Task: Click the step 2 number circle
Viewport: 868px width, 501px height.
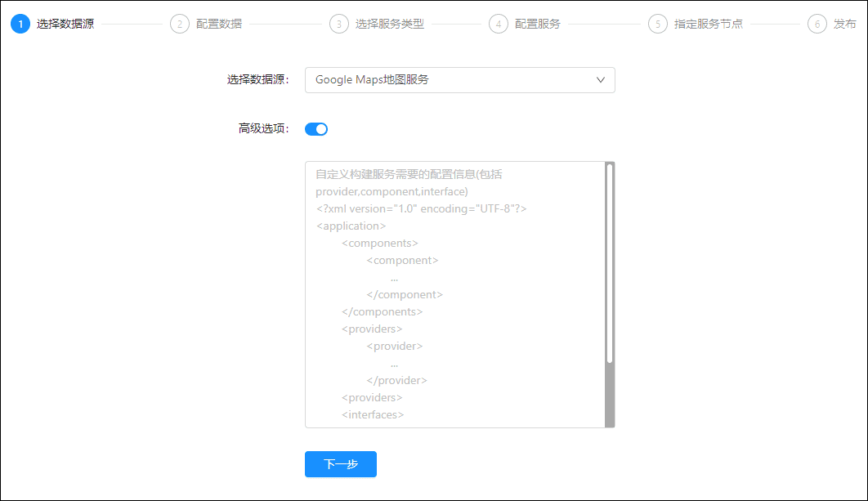Action: (x=179, y=24)
